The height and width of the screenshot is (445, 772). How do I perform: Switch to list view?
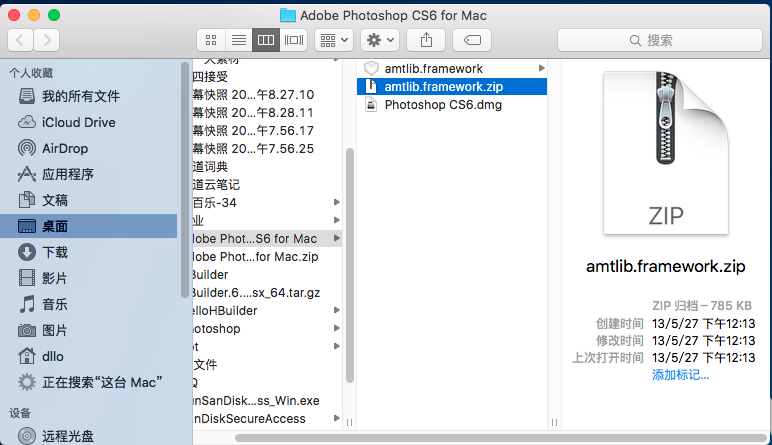[239, 40]
